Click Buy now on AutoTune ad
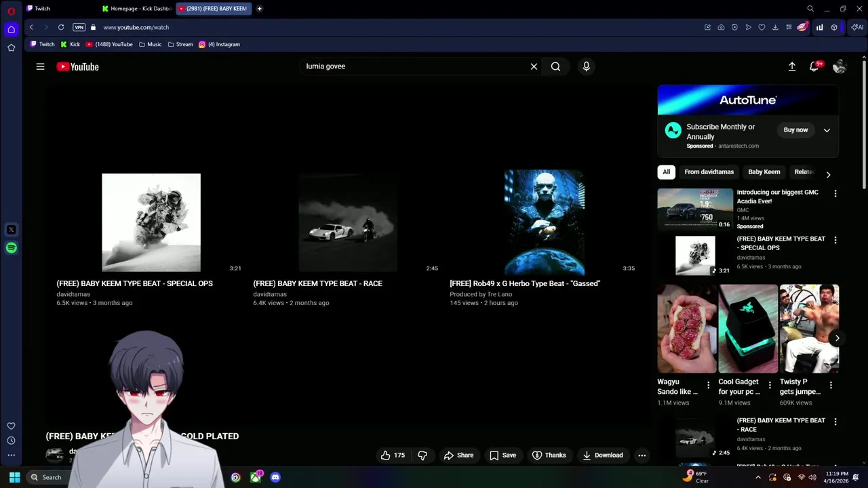This screenshot has height=488, width=868. [x=795, y=130]
